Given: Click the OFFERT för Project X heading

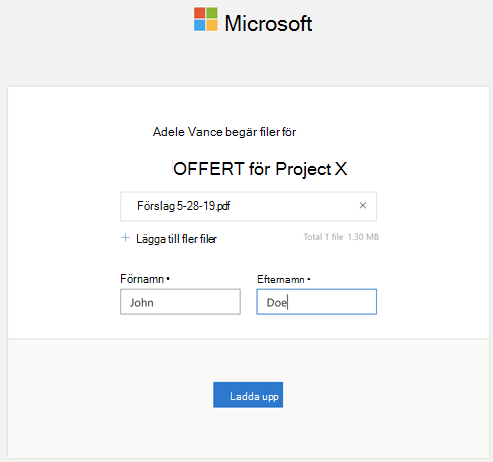Looking at the screenshot, I should coord(260,169).
